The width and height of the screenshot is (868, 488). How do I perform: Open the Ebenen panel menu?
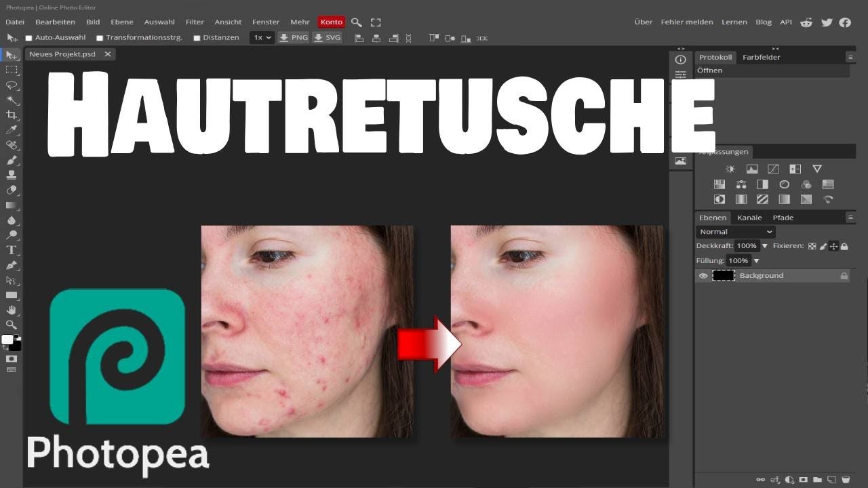point(850,218)
